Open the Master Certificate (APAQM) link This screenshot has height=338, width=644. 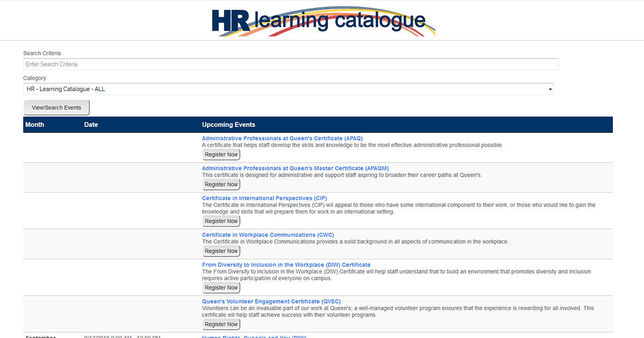tap(295, 168)
